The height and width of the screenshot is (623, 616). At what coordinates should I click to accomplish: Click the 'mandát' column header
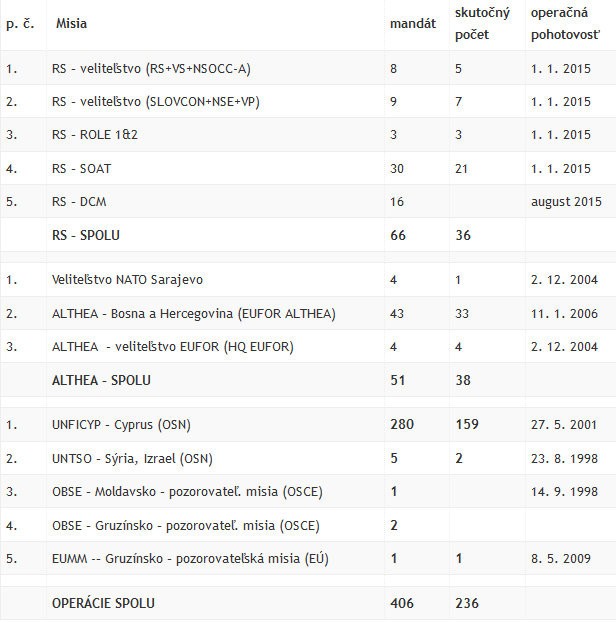pyautogui.click(x=412, y=23)
